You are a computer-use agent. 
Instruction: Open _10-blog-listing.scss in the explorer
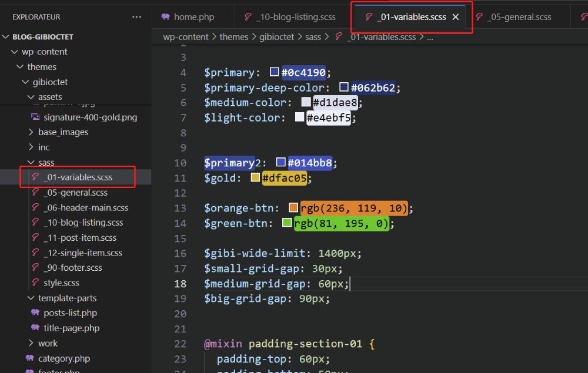83,223
